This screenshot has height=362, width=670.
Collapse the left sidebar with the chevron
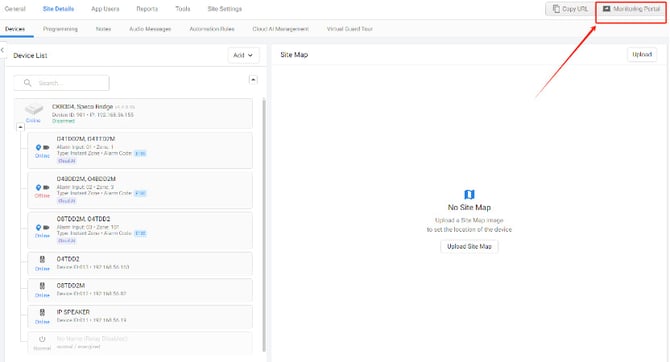click(x=3, y=50)
